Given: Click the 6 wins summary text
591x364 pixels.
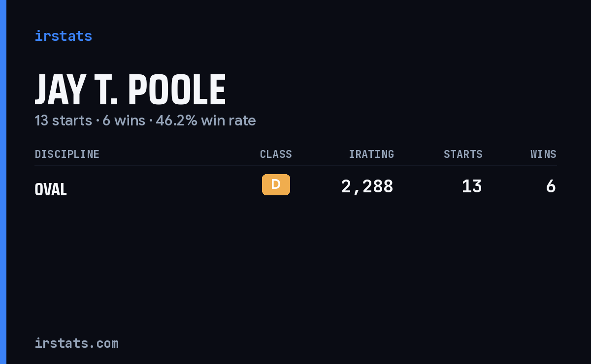Looking at the screenshot, I should 124,121.
